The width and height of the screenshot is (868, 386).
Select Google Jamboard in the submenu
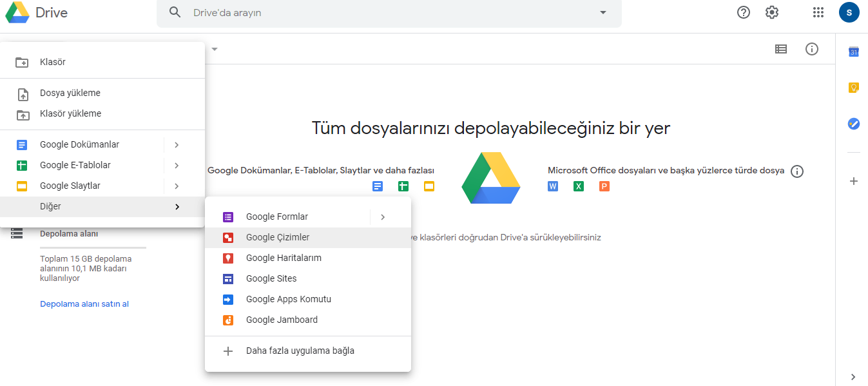(x=281, y=320)
